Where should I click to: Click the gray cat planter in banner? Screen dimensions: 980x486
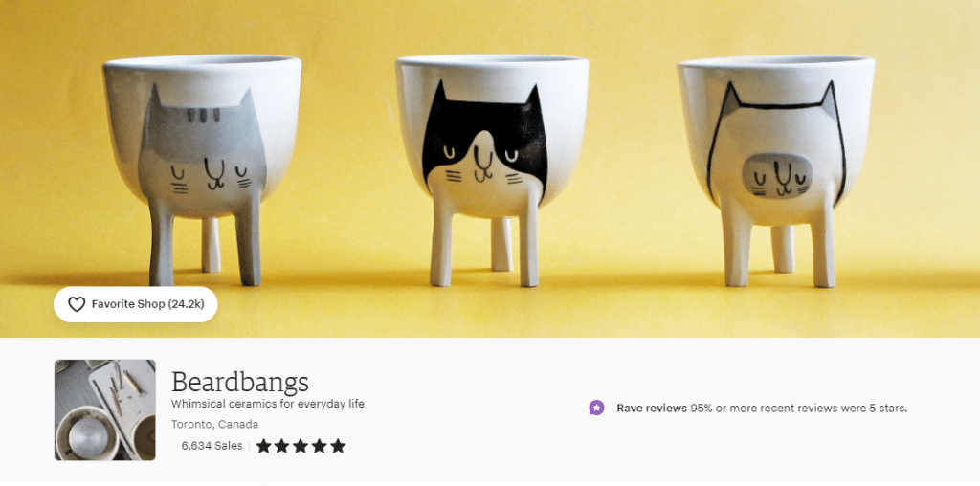[202, 168]
